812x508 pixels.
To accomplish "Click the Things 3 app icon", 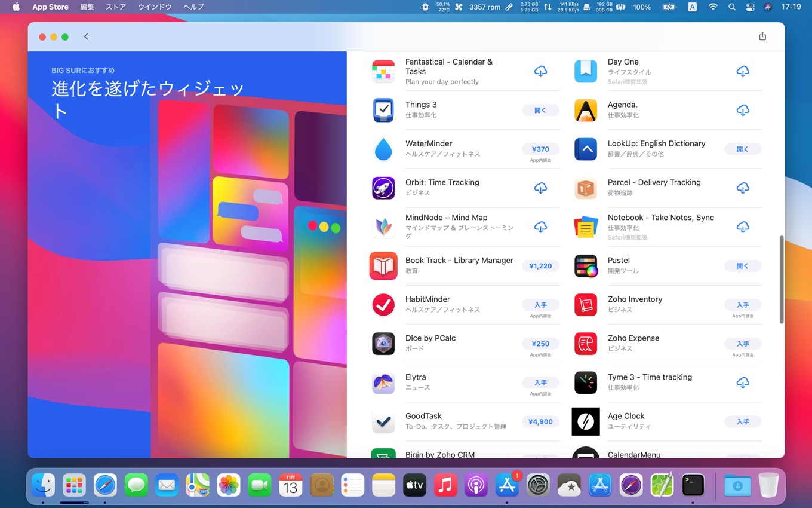I will coord(383,110).
